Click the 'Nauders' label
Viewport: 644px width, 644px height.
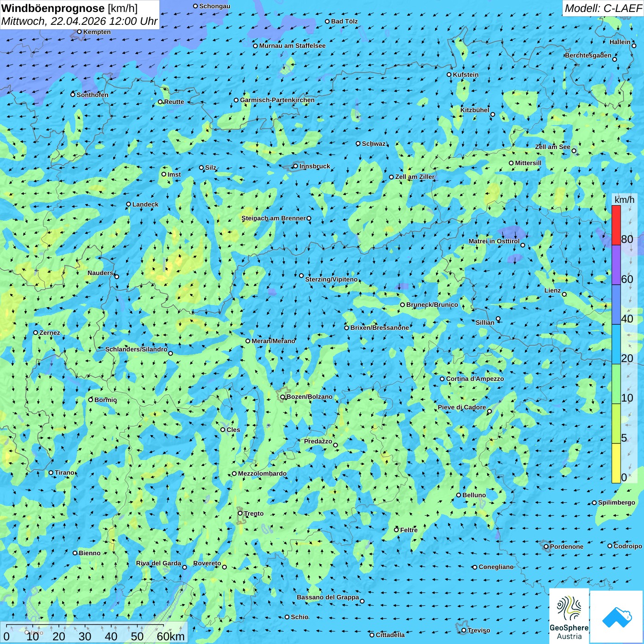(x=100, y=273)
